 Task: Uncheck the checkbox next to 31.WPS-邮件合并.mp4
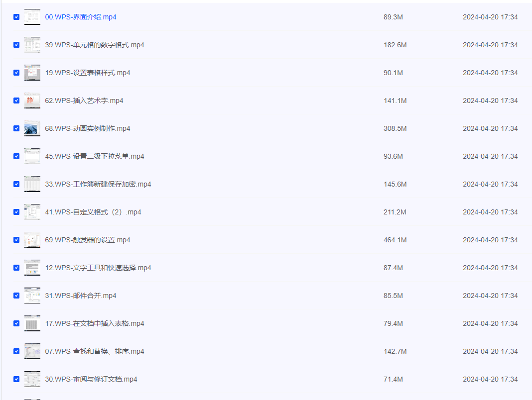tap(16, 296)
